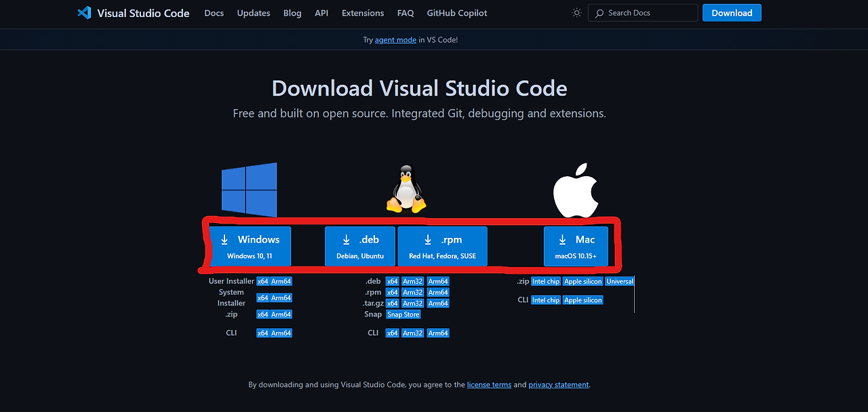Select Arm64 for Linux CLI
This screenshot has width=868, height=412.
(438, 333)
